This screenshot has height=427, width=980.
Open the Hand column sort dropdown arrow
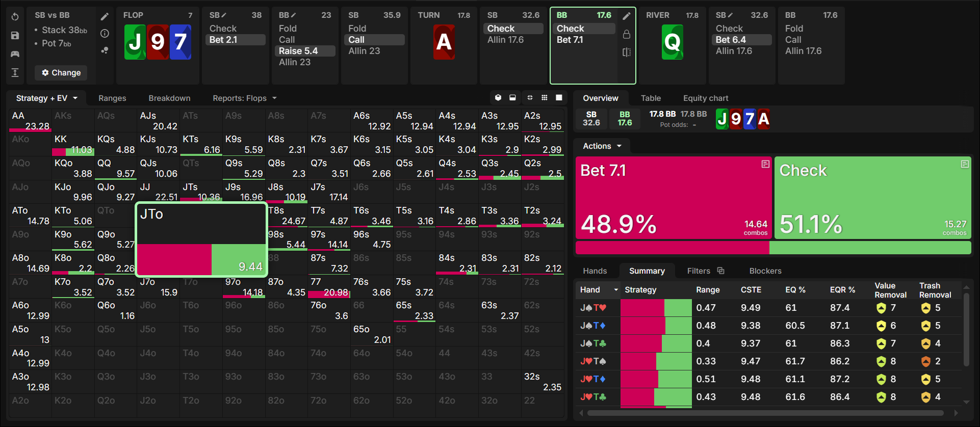pos(616,290)
